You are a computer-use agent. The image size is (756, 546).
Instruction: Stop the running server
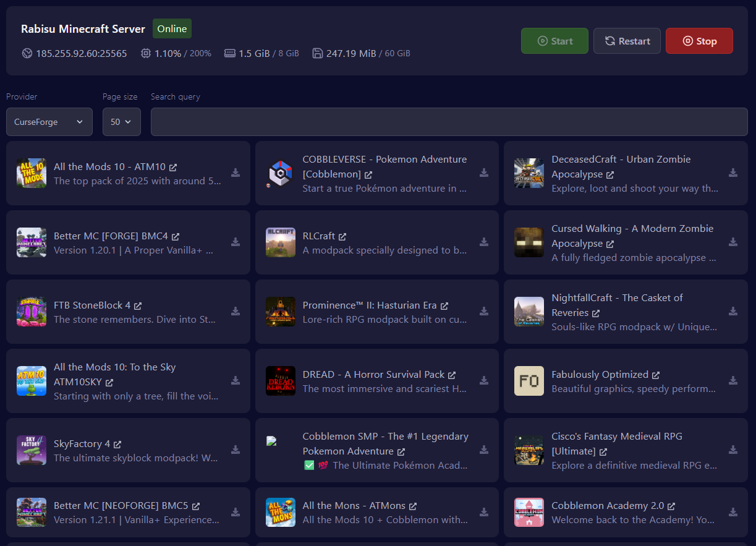(699, 41)
